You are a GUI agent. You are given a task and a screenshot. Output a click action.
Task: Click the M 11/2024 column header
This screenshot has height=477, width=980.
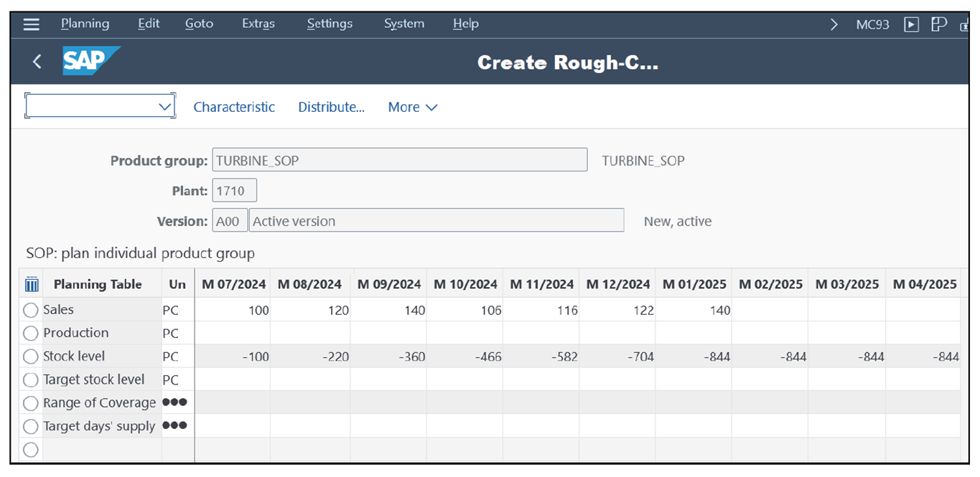tap(541, 284)
